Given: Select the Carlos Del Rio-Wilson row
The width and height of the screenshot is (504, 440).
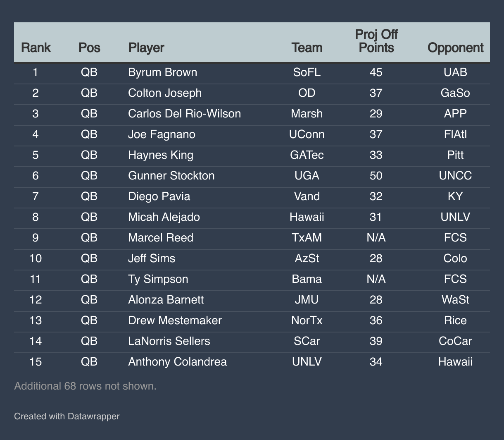Looking at the screenshot, I should point(252,114).
